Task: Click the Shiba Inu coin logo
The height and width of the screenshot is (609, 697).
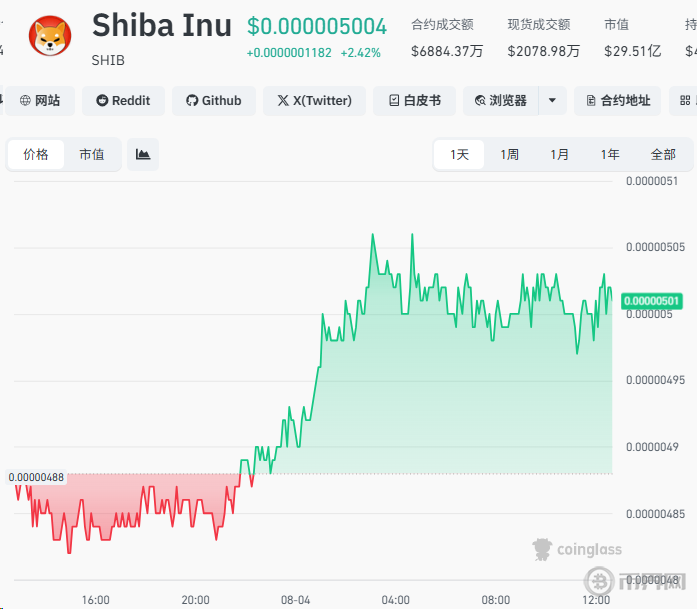Action: tap(50, 36)
